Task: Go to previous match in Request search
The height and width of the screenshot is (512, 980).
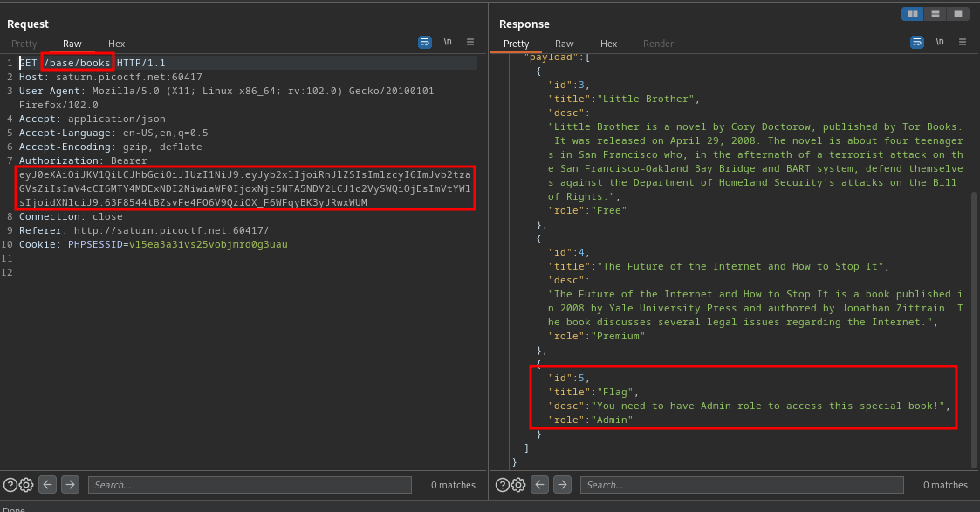Action: pos(47,485)
